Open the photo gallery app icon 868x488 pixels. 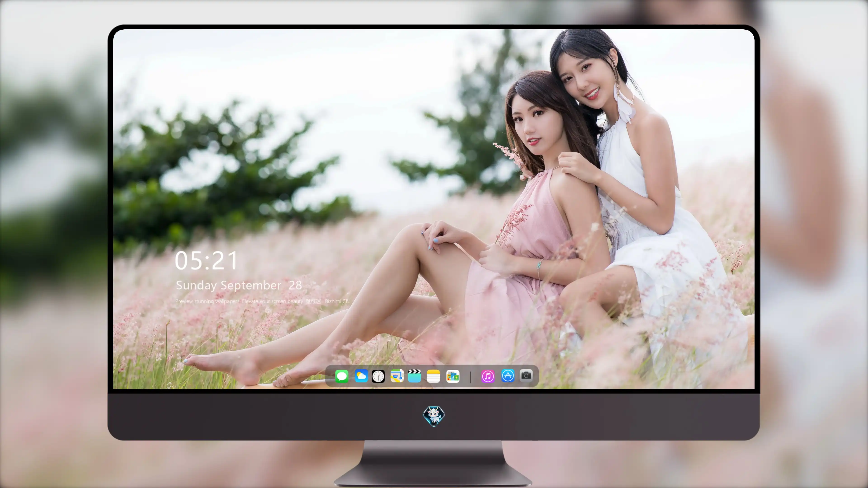453,377
